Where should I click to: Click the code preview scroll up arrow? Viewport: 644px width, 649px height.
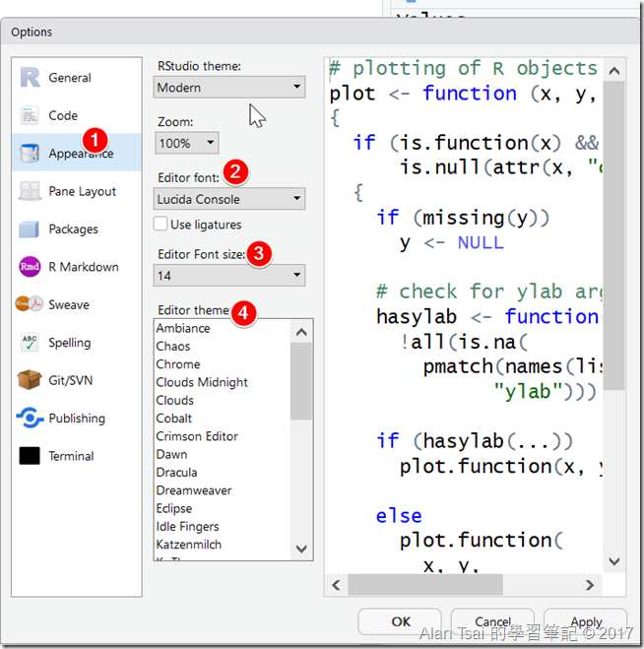pyautogui.click(x=614, y=71)
